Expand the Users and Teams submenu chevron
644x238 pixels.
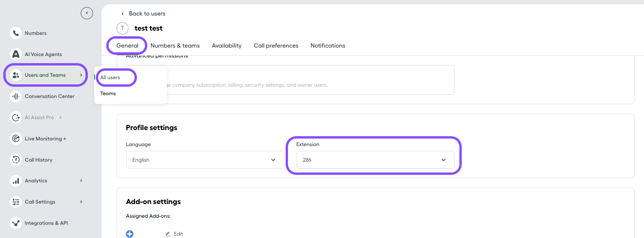pos(81,75)
